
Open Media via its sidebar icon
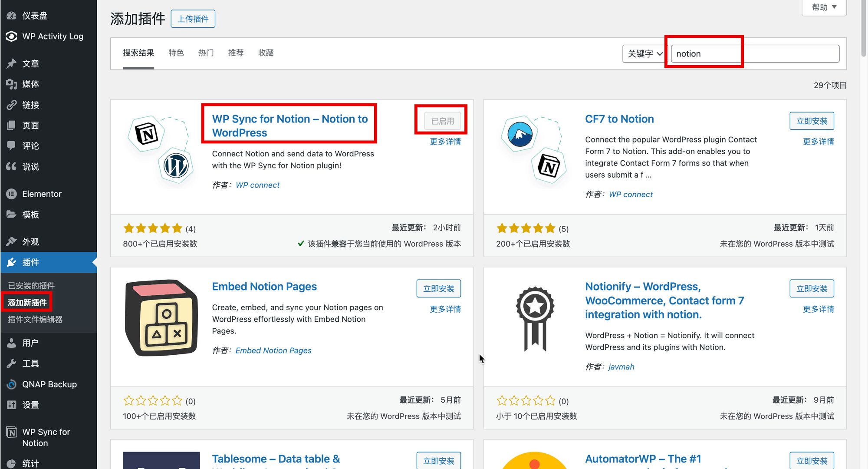(12, 84)
